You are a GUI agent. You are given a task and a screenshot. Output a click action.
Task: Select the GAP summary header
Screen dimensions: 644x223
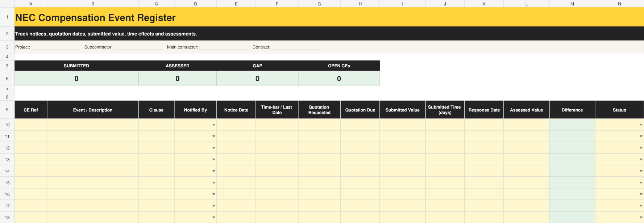pyautogui.click(x=257, y=66)
